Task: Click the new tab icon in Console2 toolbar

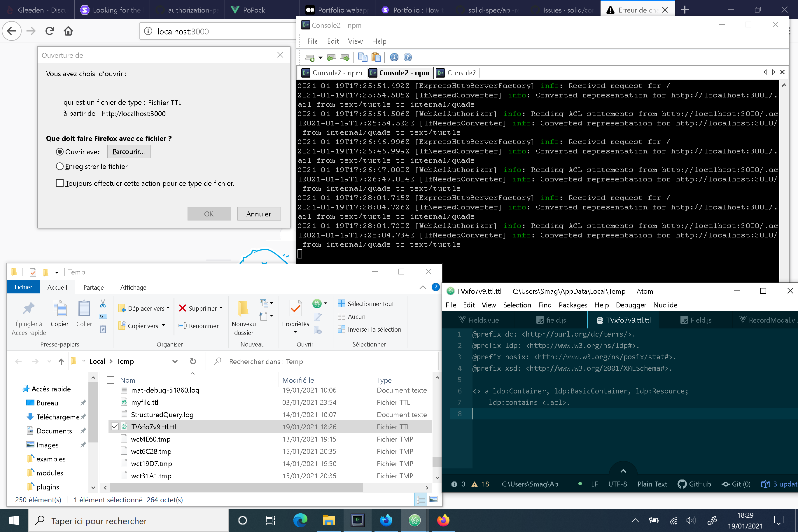Action: point(309,58)
